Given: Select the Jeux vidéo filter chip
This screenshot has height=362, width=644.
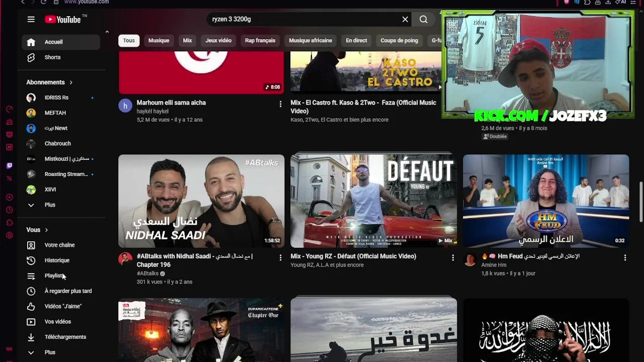Looking at the screenshot, I should (x=218, y=41).
